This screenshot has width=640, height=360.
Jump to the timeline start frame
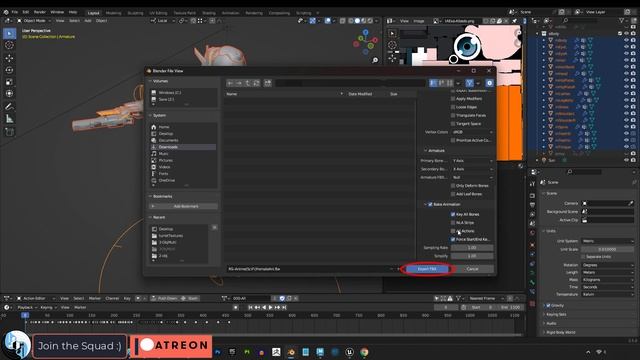click(x=250, y=307)
